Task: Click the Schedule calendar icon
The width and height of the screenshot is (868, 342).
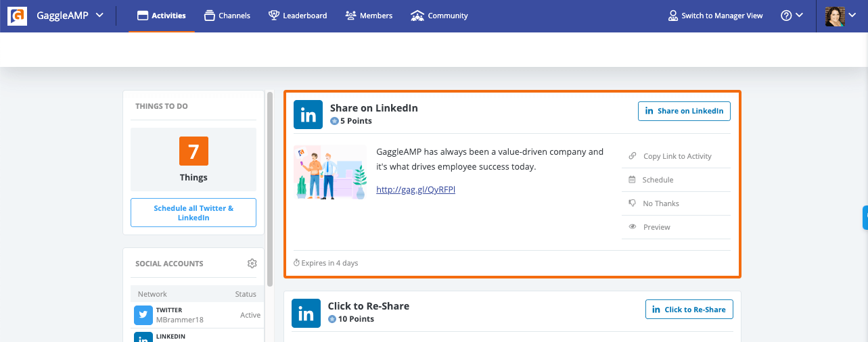Action: coord(632,180)
